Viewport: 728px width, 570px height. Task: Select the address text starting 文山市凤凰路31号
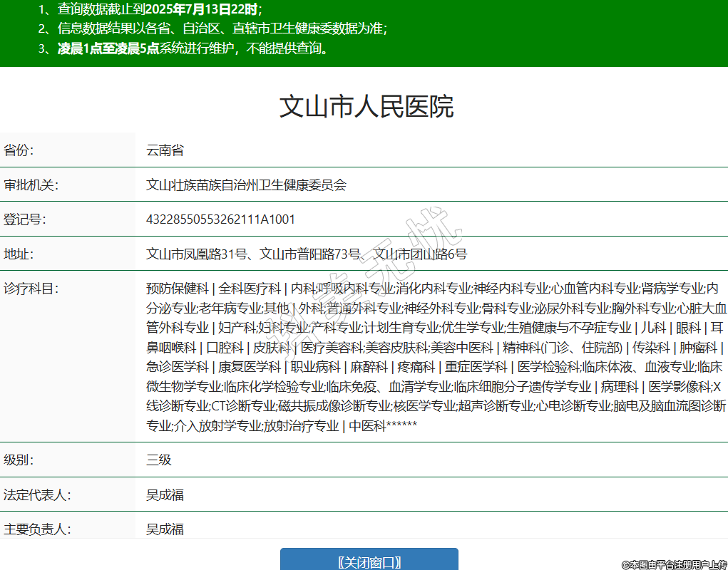[x=307, y=254]
